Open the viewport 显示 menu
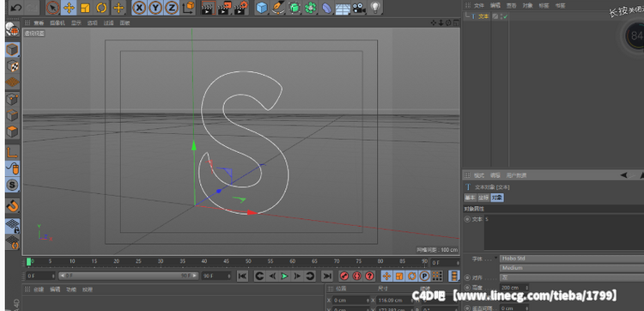The width and height of the screenshot is (644, 311). [x=76, y=23]
